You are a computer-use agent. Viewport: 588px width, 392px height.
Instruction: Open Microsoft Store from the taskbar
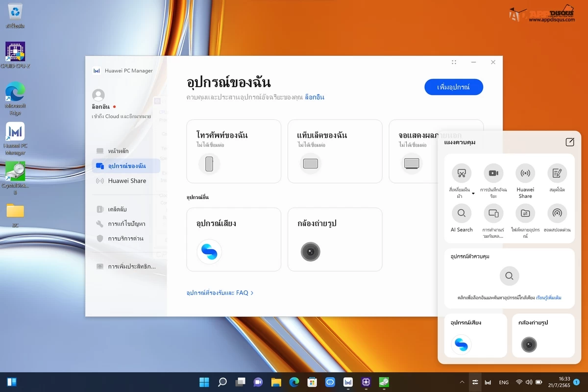pos(312,382)
